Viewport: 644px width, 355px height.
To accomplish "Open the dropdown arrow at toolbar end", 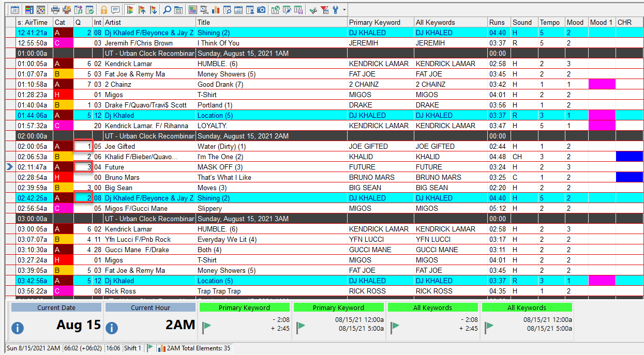I will point(345,10).
